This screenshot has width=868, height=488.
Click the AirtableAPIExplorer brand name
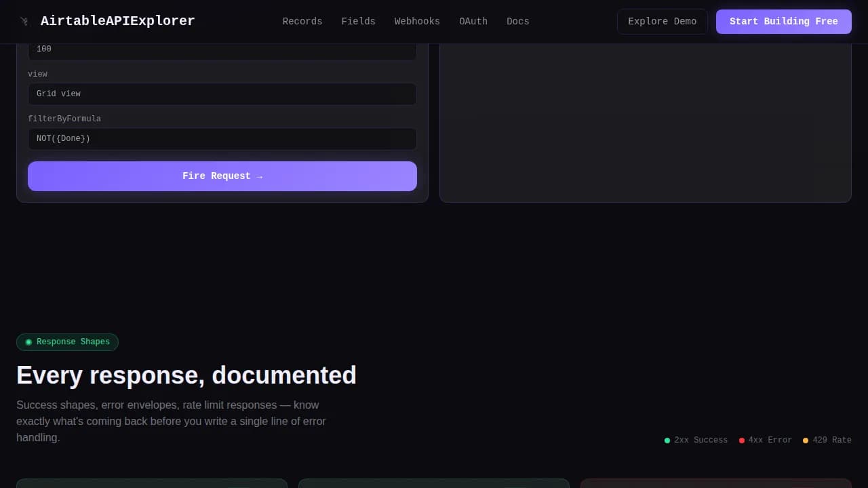(117, 21)
